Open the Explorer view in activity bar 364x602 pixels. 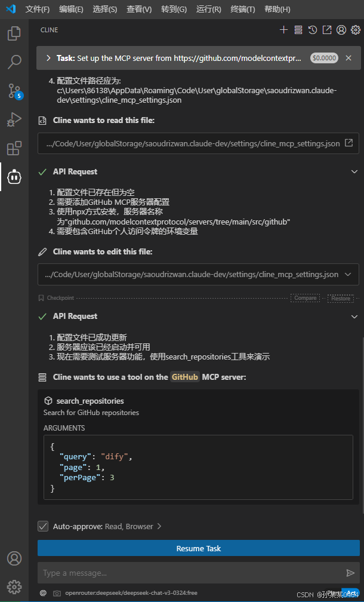14,33
